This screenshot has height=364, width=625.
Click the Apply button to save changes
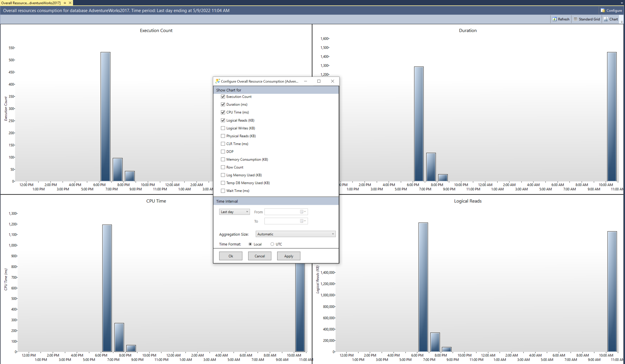coord(288,256)
